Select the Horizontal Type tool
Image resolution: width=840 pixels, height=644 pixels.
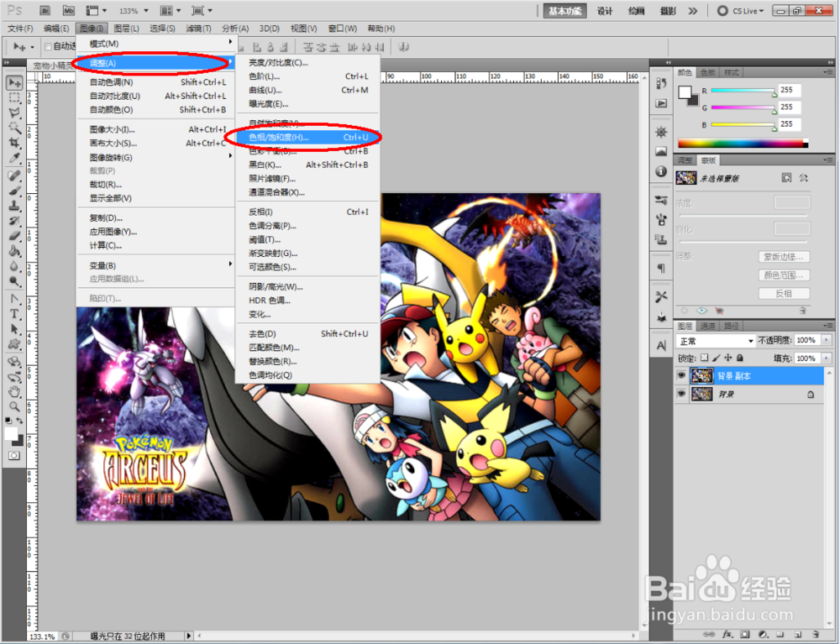pos(14,314)
